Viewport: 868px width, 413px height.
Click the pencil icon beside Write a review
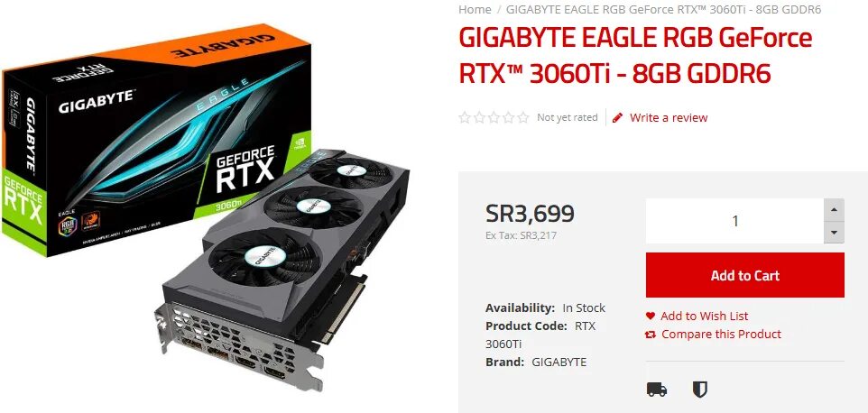click(x=618, y=117)
